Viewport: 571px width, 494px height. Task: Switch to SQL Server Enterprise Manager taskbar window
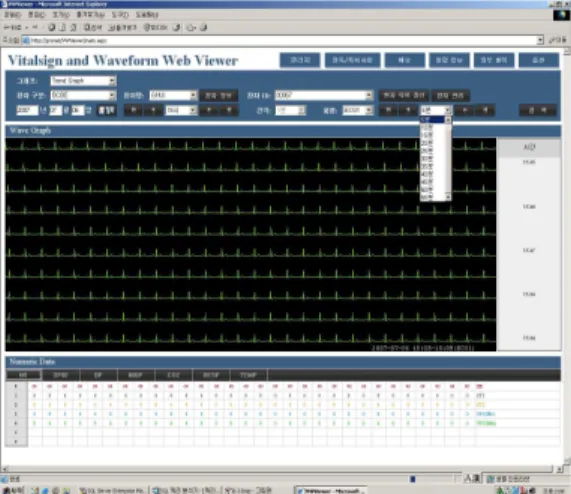[x=112, y=490]
